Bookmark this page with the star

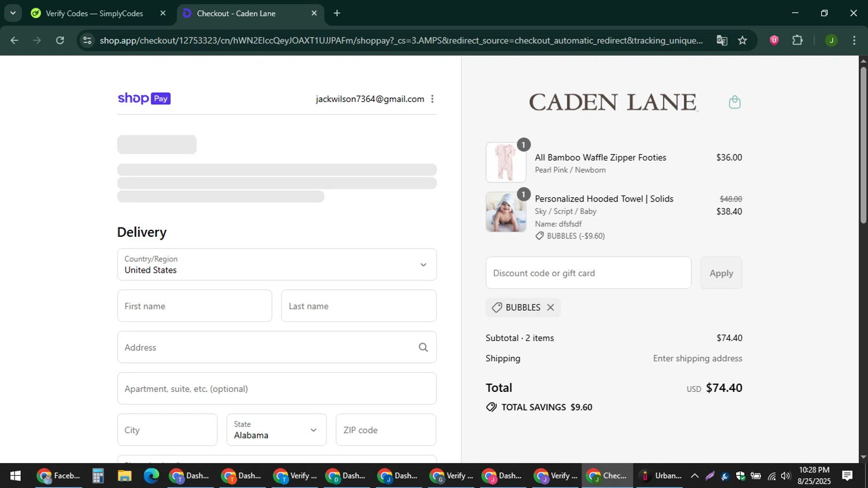[742, 41]
